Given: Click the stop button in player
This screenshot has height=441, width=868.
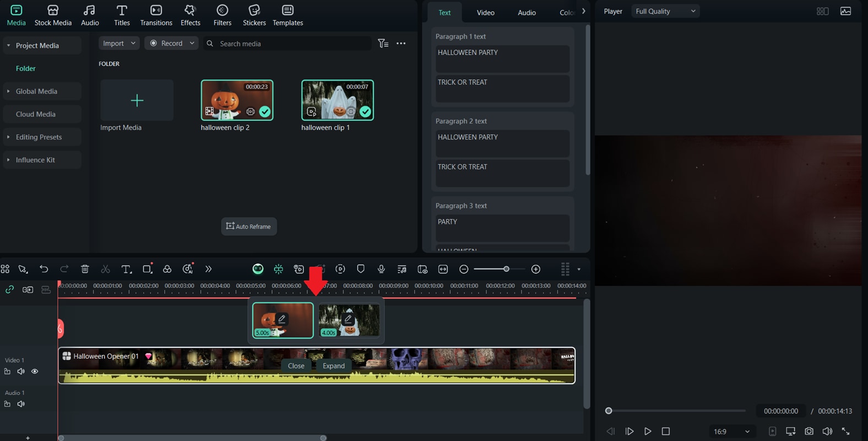Looking at the screenshot, I should [x=666, y=431].
